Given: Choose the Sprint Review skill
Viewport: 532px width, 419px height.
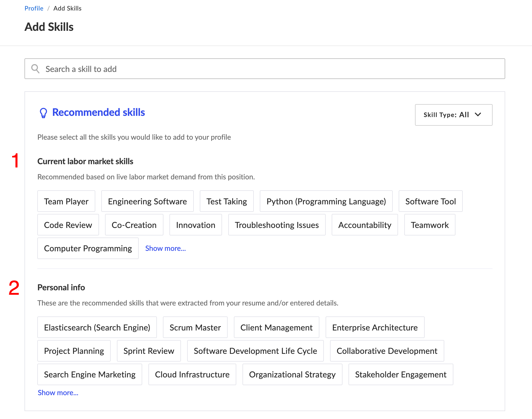Looking at the screenshot, I should 149,351.
